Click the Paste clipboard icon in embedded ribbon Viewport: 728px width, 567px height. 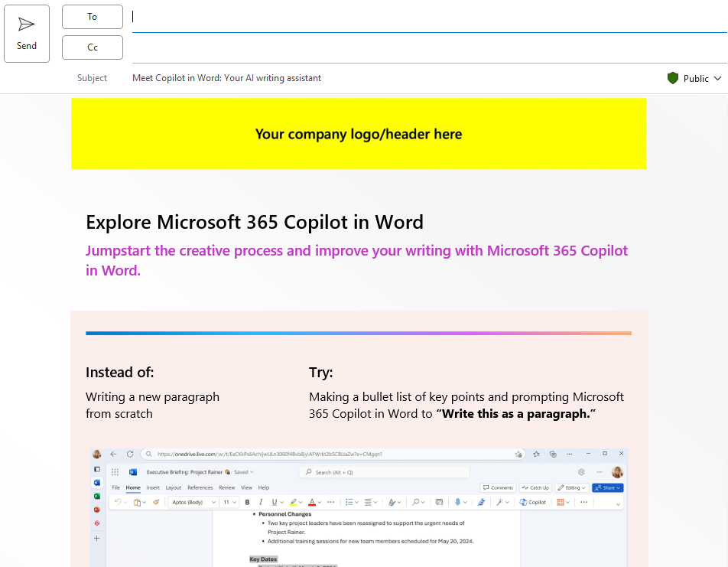137,502
